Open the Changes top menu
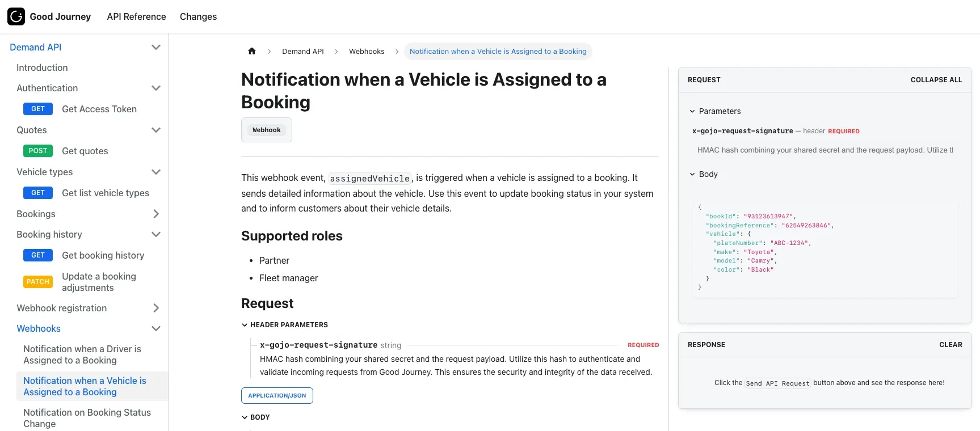 tap(198, 16)
